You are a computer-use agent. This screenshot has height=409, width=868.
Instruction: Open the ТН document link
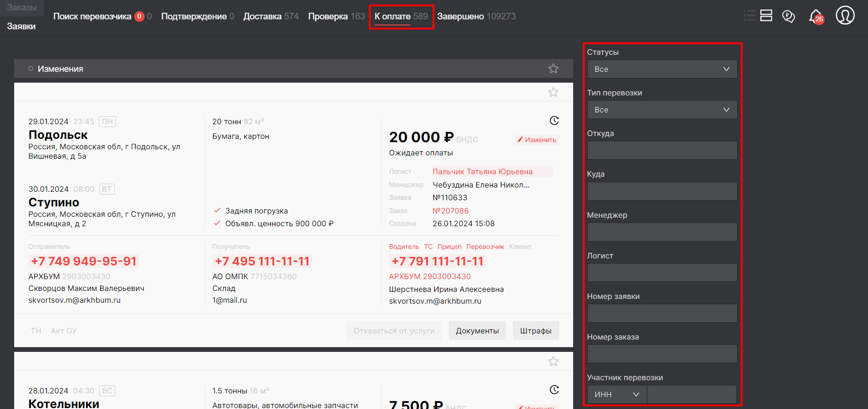[x=36, y=331]
